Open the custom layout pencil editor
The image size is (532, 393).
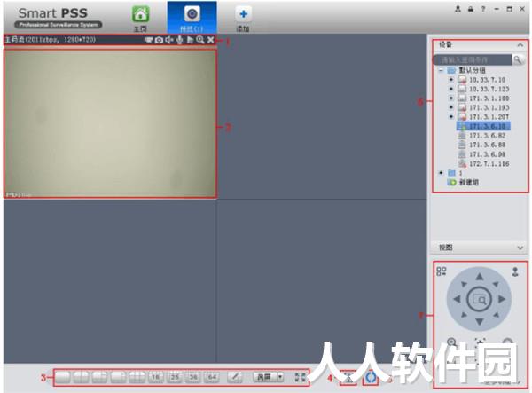(x=235, y=377)
